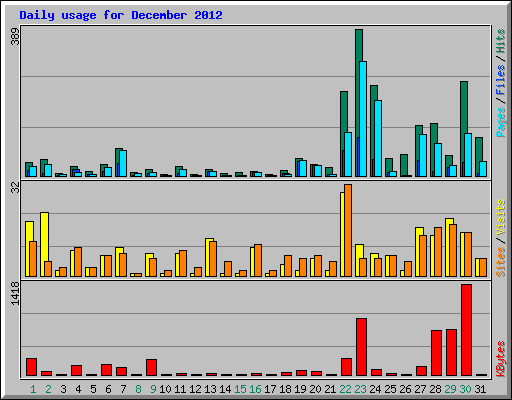Select day 9 on the x-axis
Screen dimensions: 512x400
pos(153,389)
